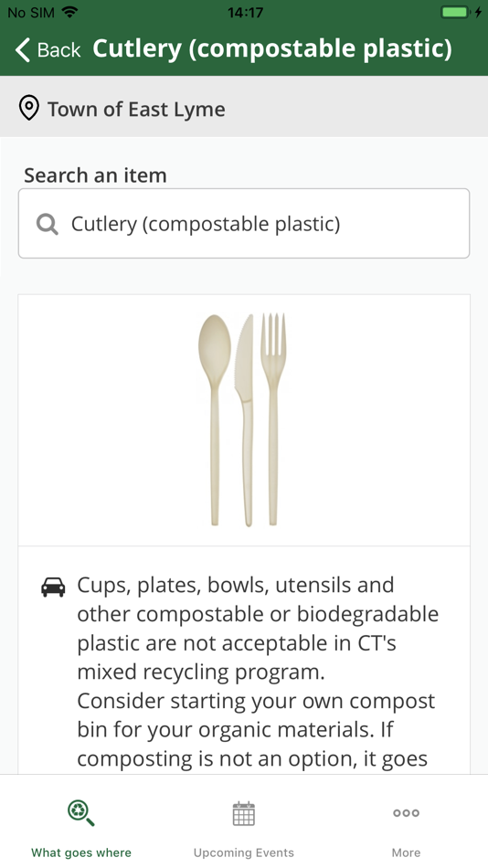The image size is (488, 868).
Task: Tap the three-dot More icon
Action: coord(406,812)
